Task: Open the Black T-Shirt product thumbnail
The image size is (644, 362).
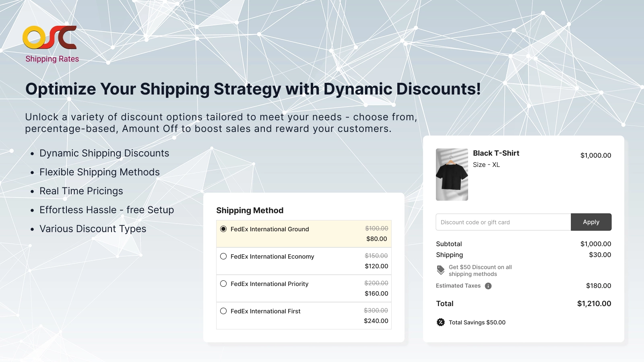Action: (x=452, y=175)
